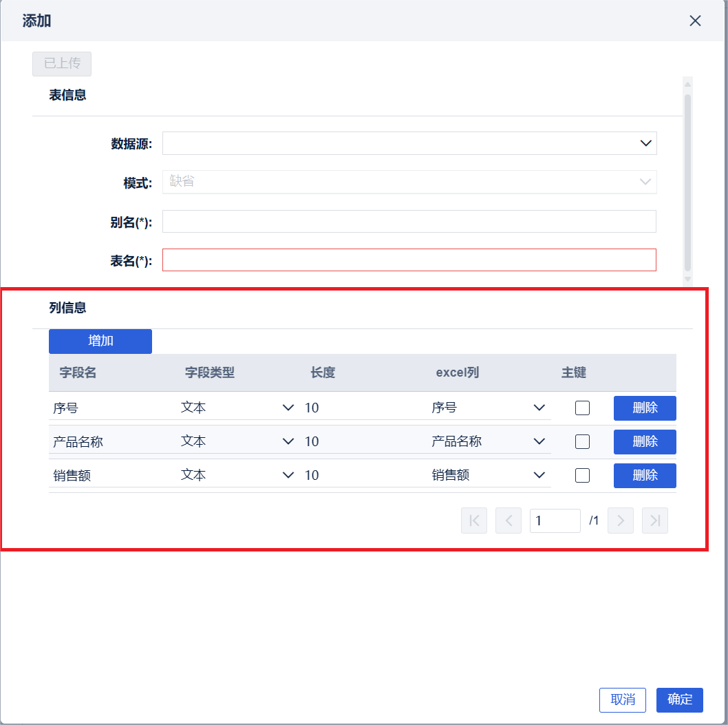
Task: Open the 数据源 dropdown
Action: (409, 143)
